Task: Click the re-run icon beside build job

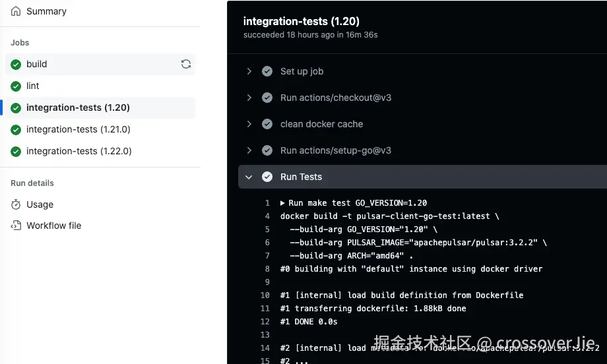Action: click(x=186, y=64)
